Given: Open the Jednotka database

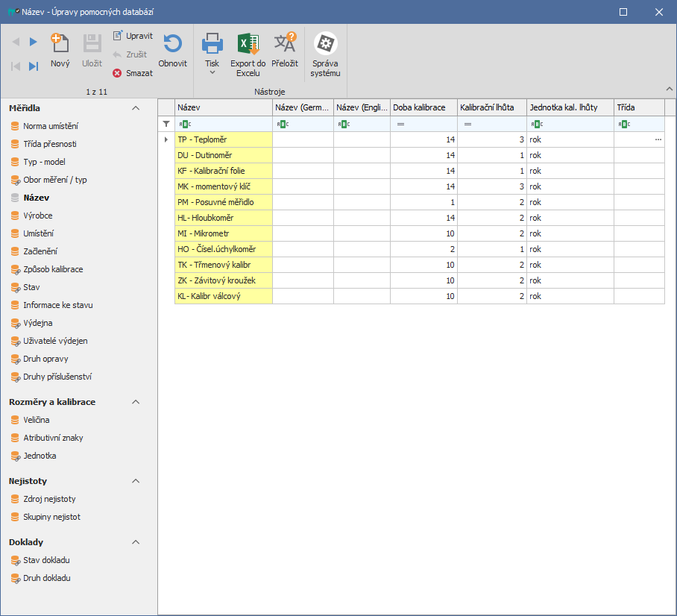Looking at the screenshot, I should pos(34,456).
